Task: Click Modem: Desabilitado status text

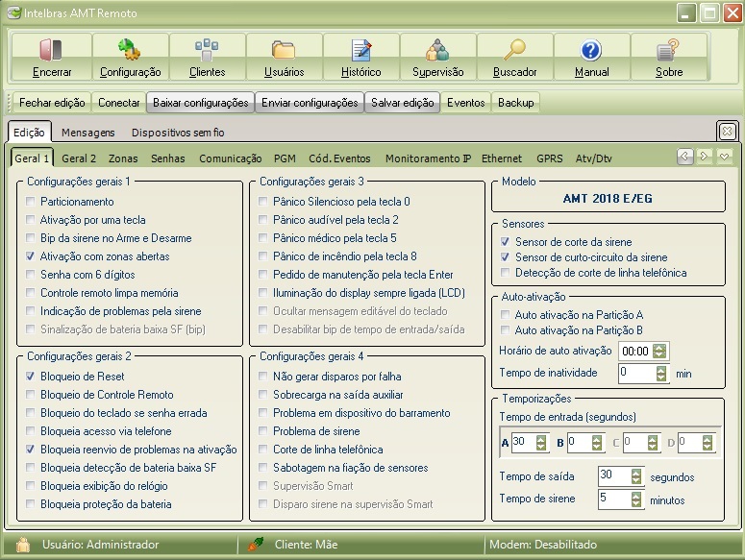Action: coord(543,545)
